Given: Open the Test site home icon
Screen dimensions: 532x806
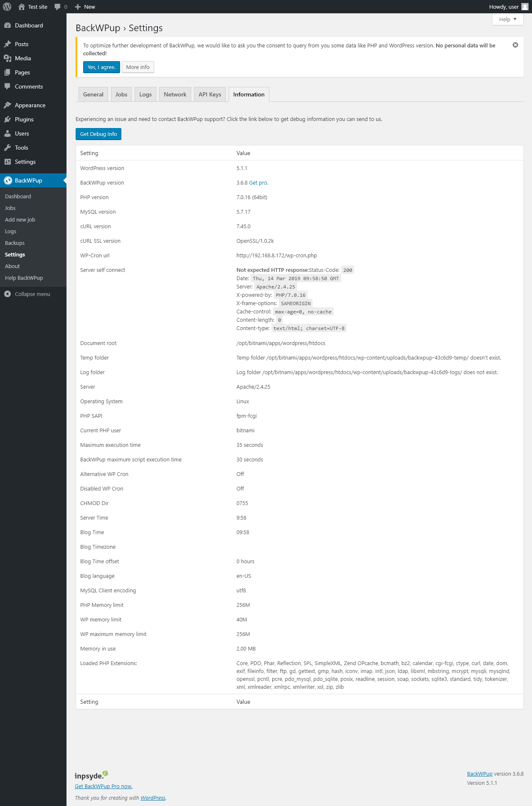Looking at the screenshot, I should pos(22,7).
